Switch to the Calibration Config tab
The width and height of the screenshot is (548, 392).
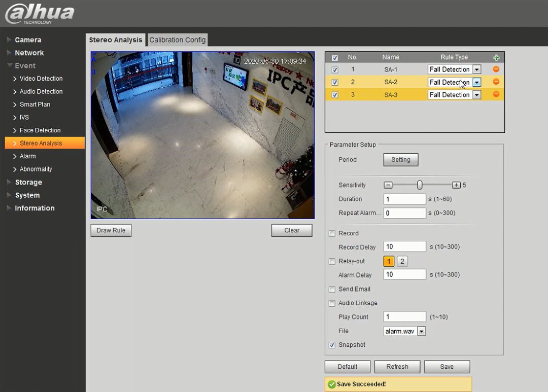pyautogui.click(x=178, y=40)
